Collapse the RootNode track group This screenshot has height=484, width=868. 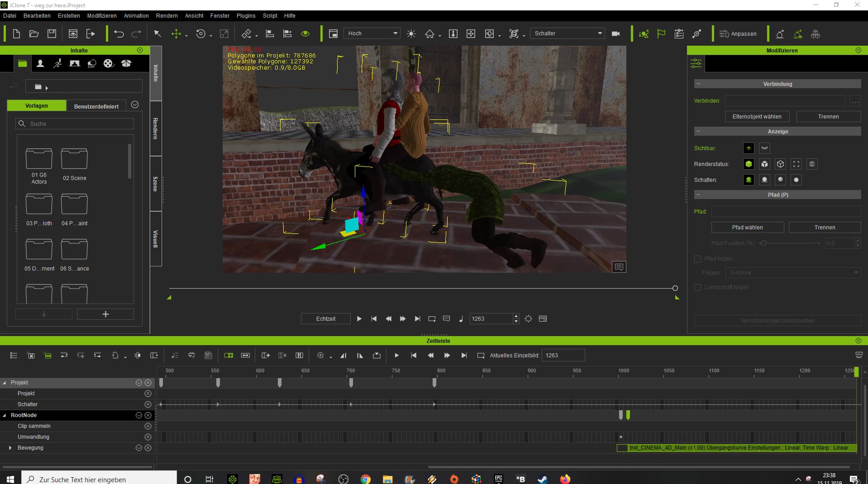[x=5, y=415]
